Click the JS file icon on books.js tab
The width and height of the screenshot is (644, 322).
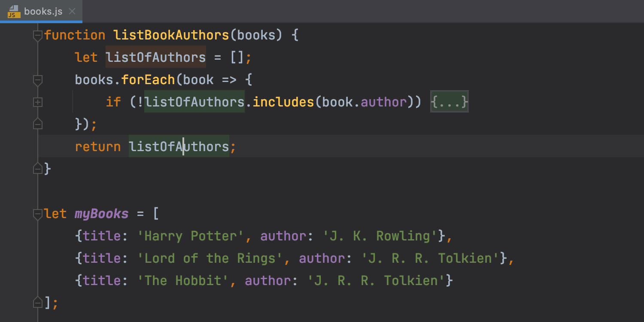coord(14,12)
